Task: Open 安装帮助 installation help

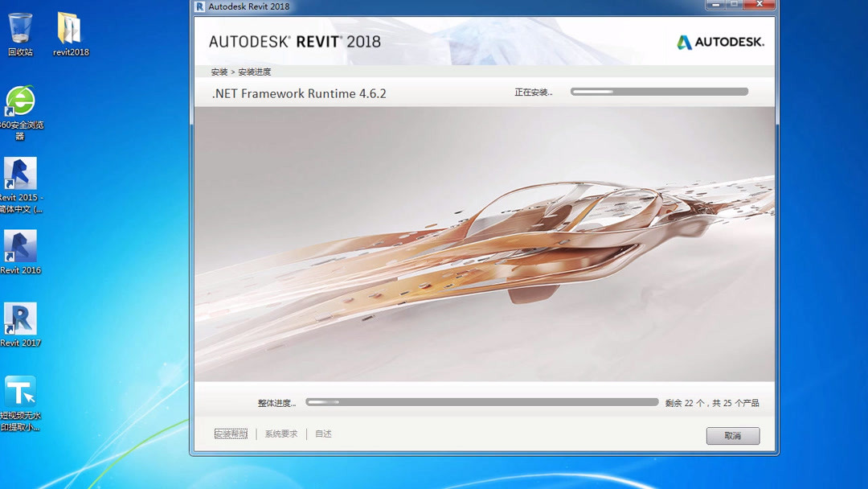Action: pyautogui.click(x=231, y=433)
